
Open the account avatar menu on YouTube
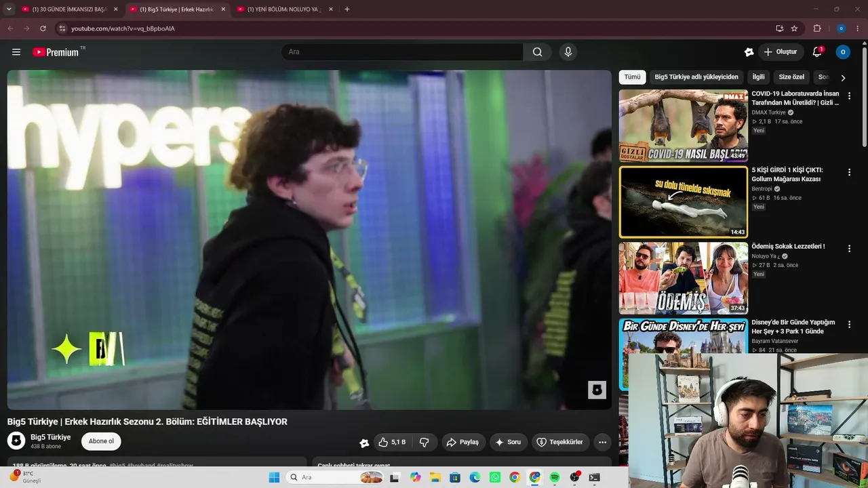tap(843, 52)
